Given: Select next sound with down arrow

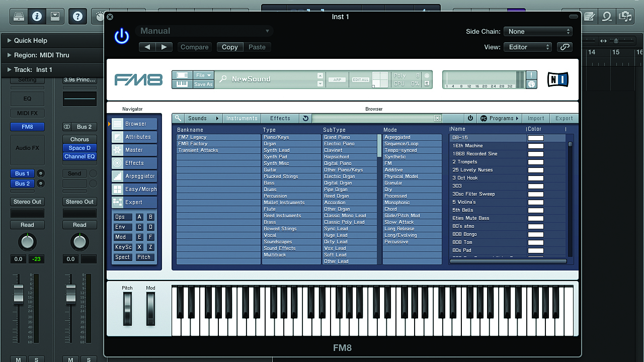Looking at the screenshot, I should coord(320,83).
